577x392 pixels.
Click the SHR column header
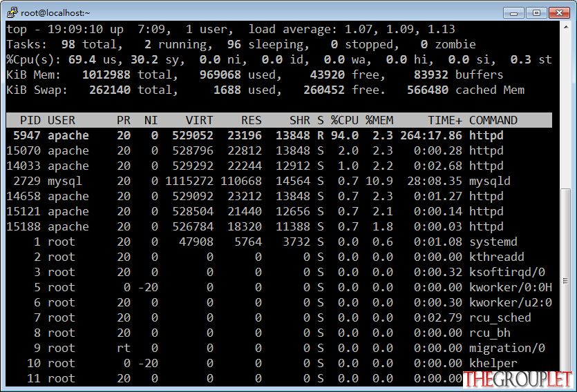coord(299,120)
